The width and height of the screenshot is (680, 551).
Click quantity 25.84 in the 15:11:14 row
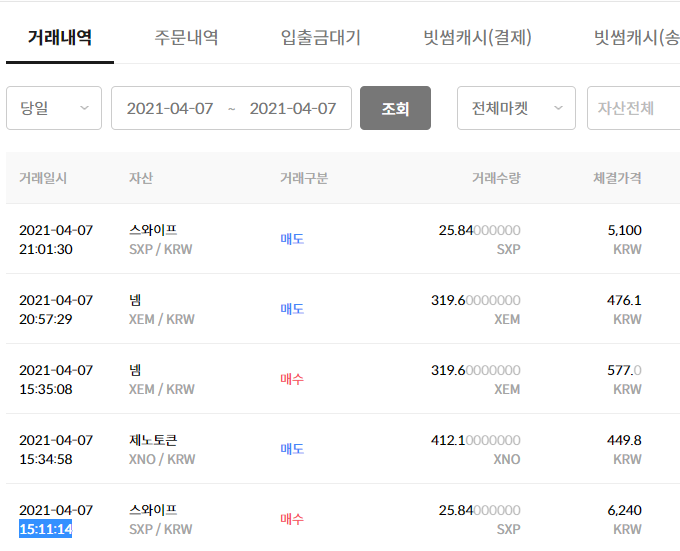479,510
